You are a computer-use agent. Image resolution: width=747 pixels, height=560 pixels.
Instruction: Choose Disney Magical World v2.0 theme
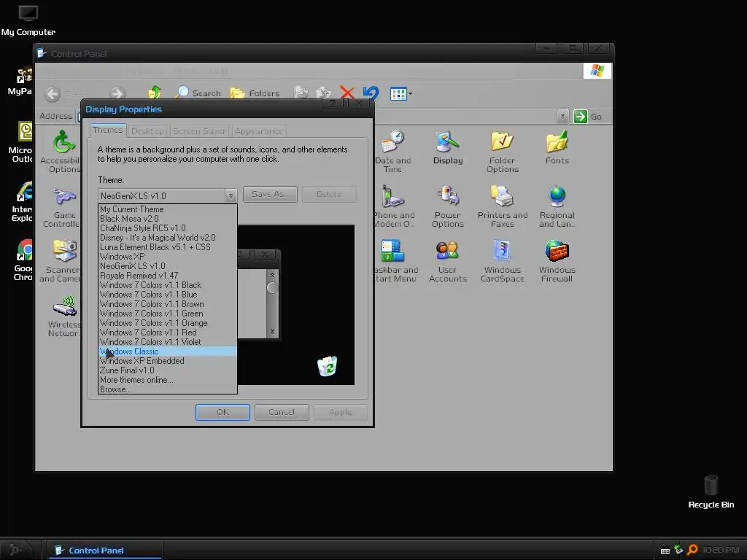(x=167, y=238)
